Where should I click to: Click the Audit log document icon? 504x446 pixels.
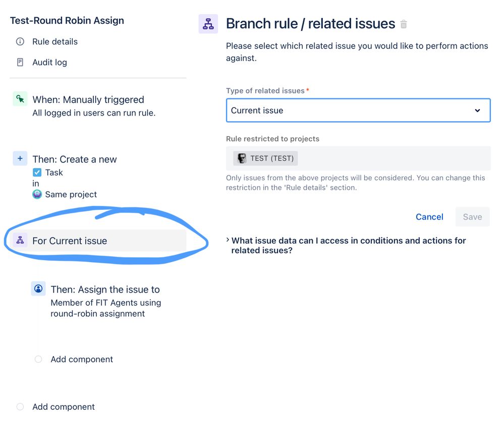[20, 62]
